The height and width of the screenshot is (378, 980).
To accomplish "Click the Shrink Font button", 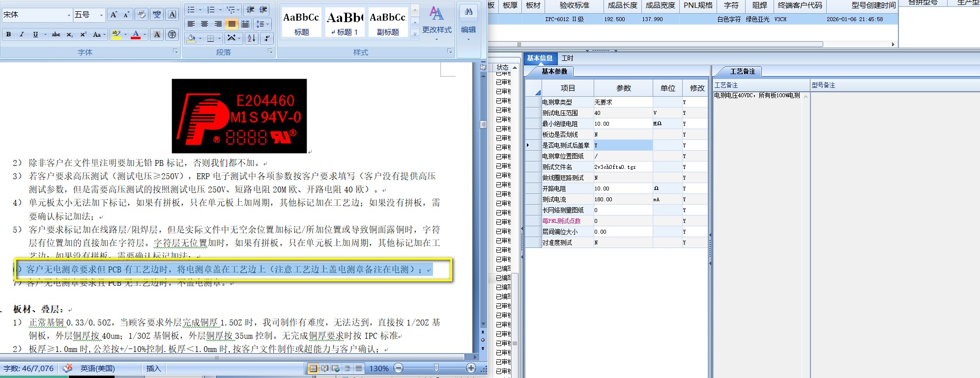I will (x=126, y=15).
